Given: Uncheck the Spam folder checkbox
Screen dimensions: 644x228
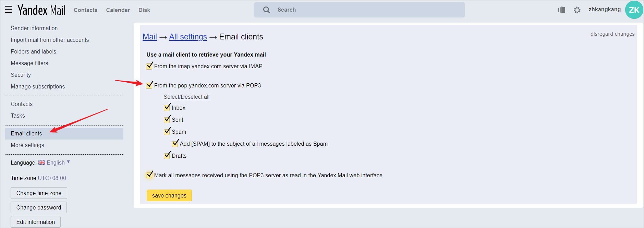Looking at the screenshot, I should 167,132.
